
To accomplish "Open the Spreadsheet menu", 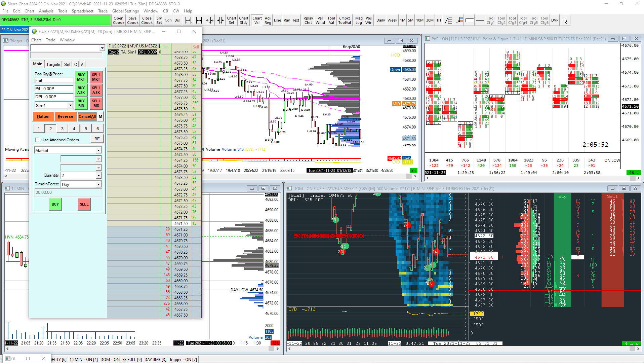I will coord(83,11).
